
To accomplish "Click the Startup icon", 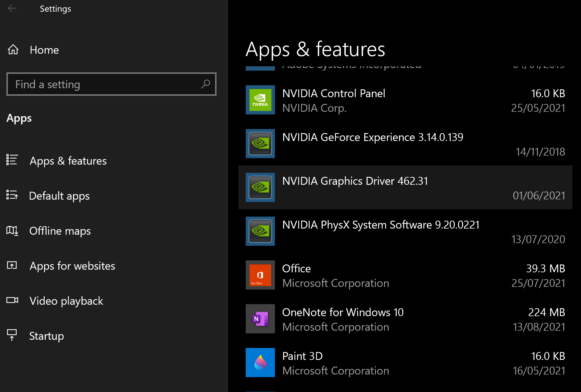I will click(12, 335).
